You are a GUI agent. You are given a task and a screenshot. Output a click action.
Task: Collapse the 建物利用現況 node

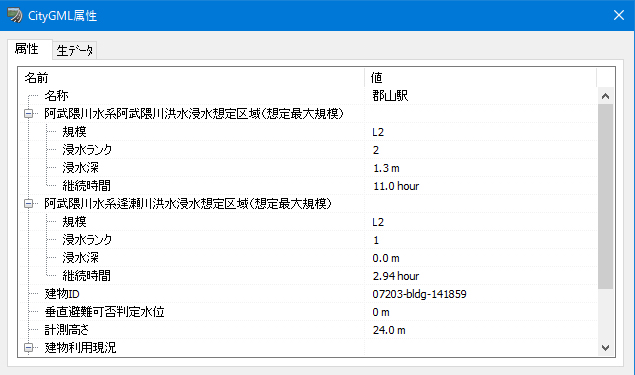[28, 347]
